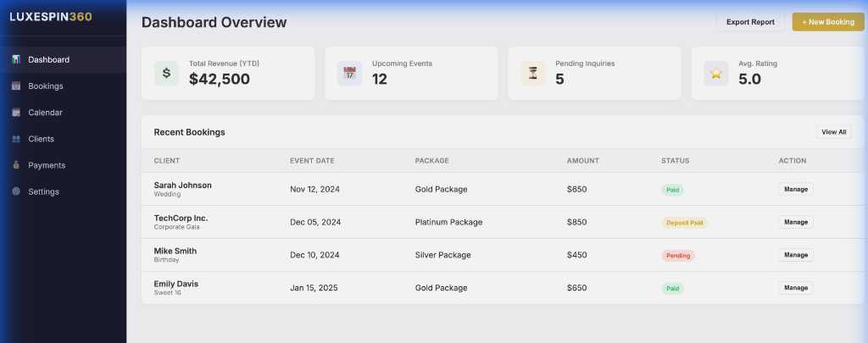Select the TechCorp Inc. client name
Screen dimensions: 868x343
[x=181, y=218]
